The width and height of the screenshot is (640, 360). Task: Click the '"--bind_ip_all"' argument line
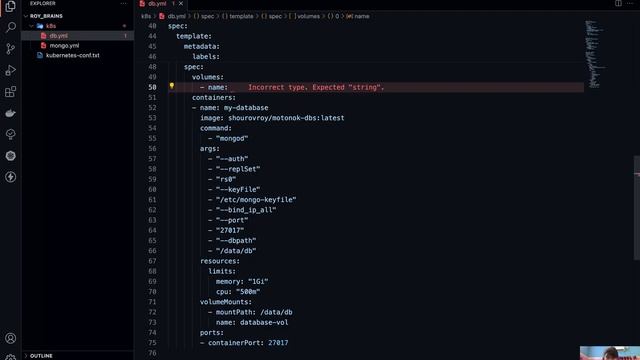coord(246,210)
